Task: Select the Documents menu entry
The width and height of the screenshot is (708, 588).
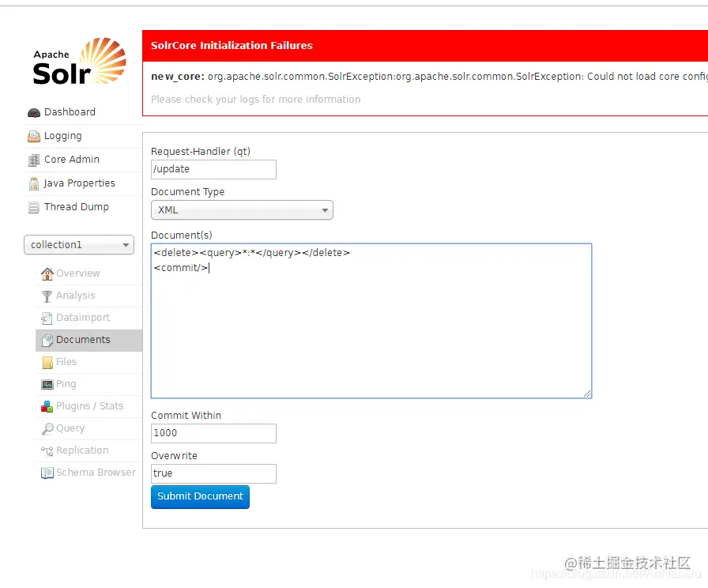Action: (x=88, y=340)
